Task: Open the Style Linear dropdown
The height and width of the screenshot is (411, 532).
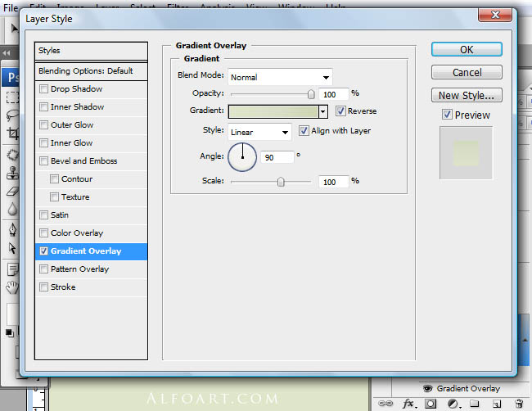Action: (260, 132)
